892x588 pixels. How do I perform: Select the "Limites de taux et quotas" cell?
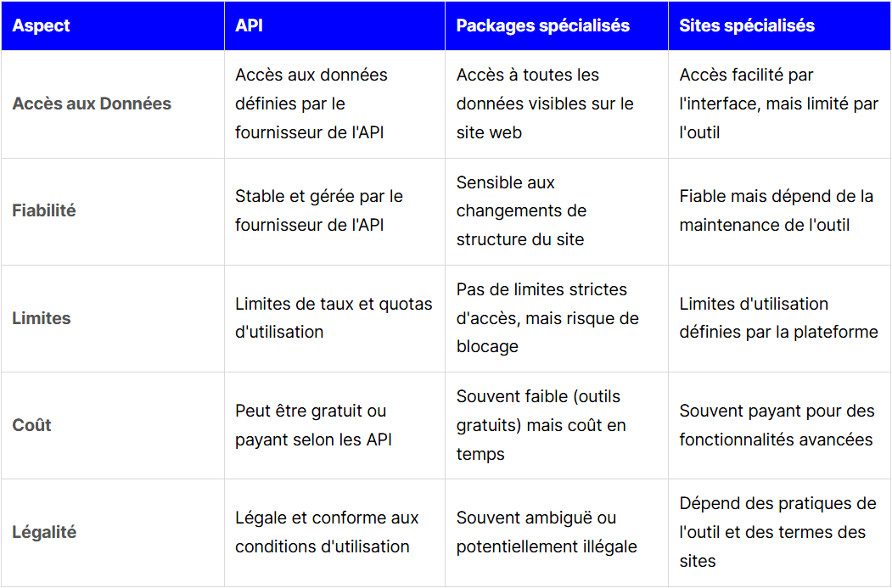(x=334, y=318)
